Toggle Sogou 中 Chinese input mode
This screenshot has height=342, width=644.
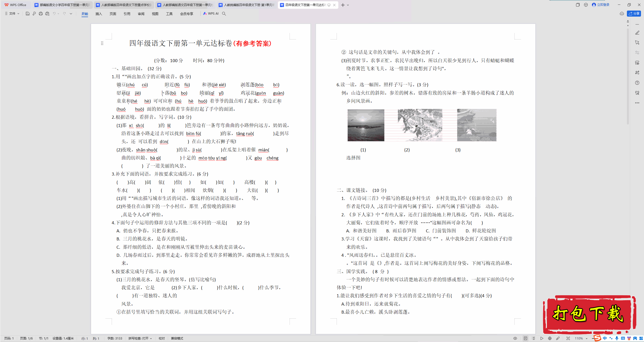point(605,338)
